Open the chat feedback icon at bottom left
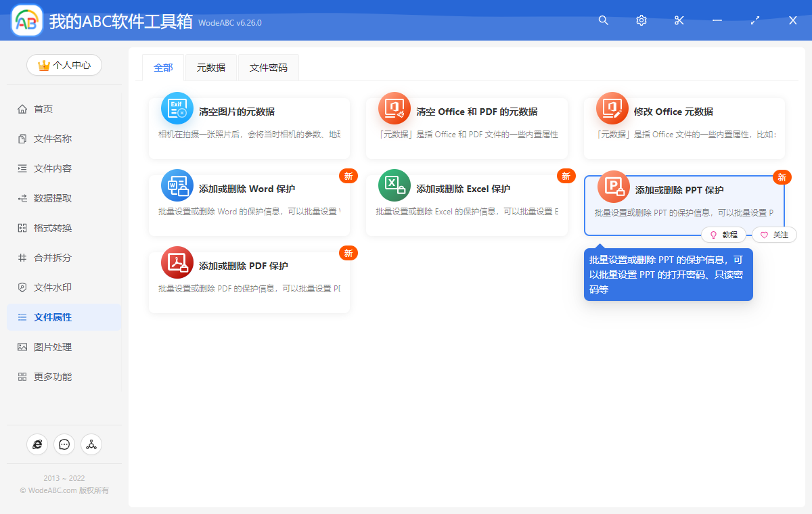Viewport: 812px width, 514px height. (x=64, y=444)
